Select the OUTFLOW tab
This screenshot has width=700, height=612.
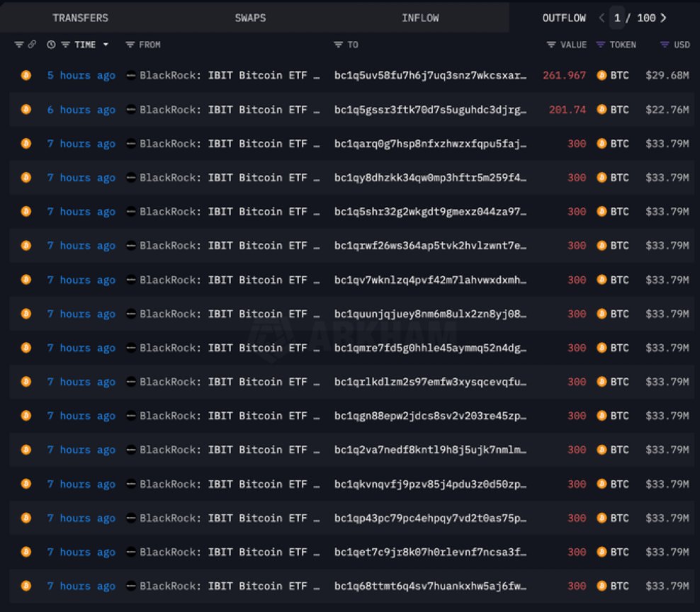pos(564,18)
